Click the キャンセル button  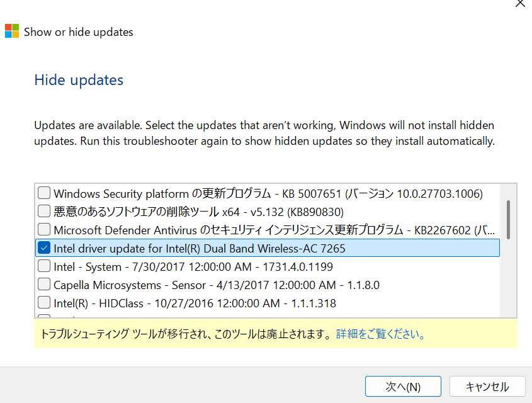click(x=487, y=387)
